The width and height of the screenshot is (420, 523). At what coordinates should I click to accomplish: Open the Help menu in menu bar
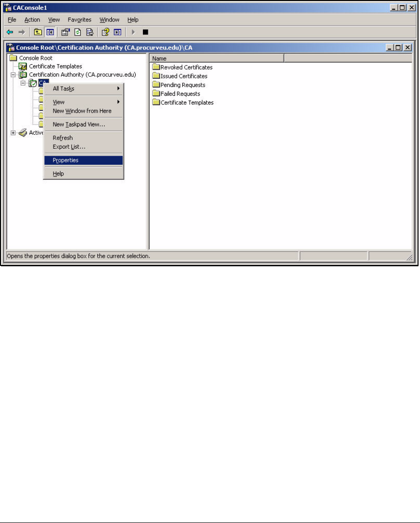point(133,19)
